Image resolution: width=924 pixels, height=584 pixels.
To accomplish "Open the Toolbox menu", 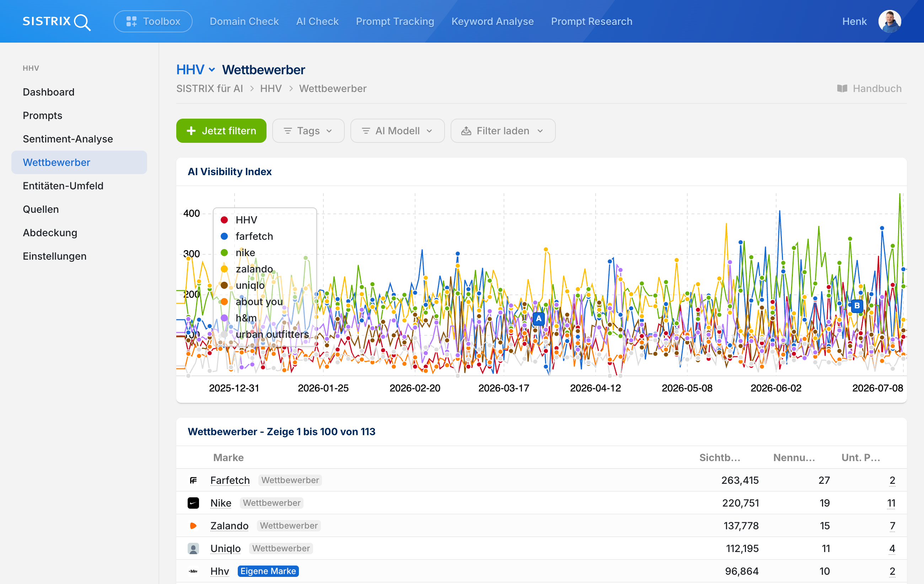I will pos(153,21).
